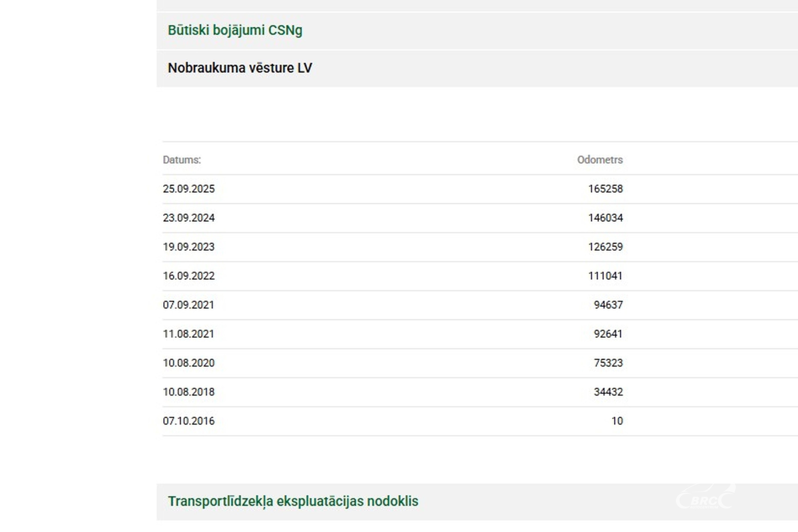Click odometer reading 126259
Viewport: 798px width, 532px height.
pos(605,247)
